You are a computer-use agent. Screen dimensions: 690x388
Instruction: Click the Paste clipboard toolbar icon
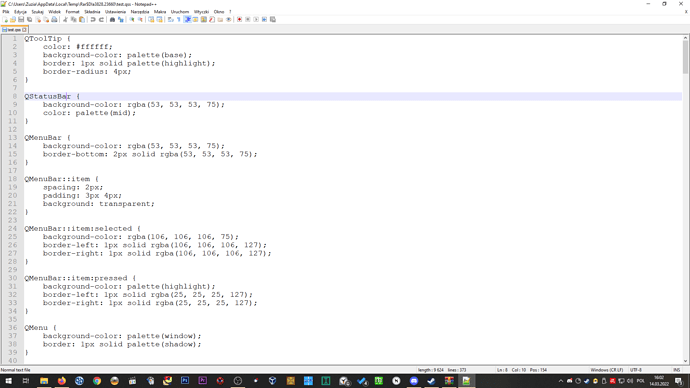click(82, 19)
